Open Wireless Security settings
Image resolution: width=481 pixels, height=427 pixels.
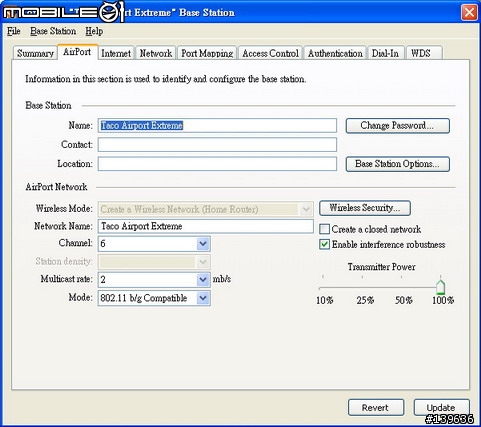(x=365, y=208)
